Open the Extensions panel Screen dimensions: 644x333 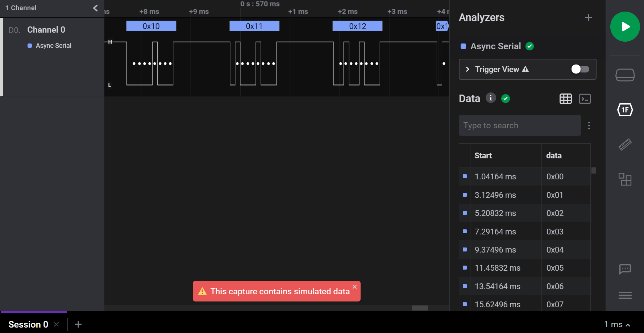pyautogui.click(x=625, y=179)
